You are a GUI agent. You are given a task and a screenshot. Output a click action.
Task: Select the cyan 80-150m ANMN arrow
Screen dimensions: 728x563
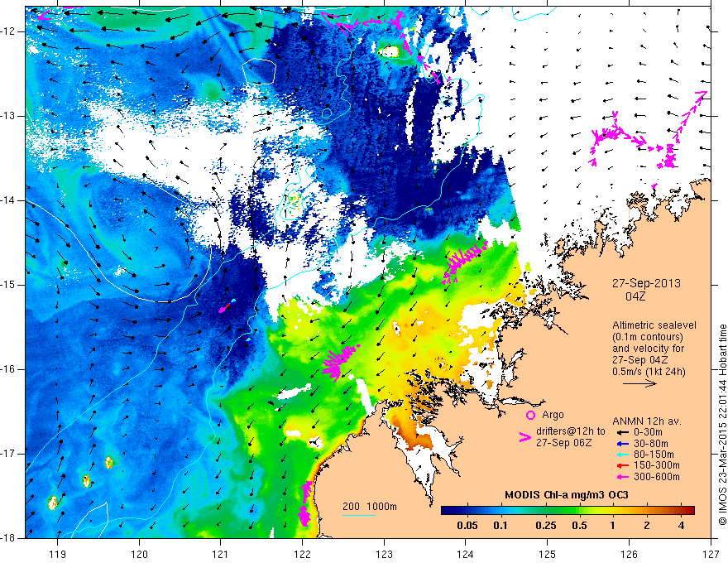point(622,455)
